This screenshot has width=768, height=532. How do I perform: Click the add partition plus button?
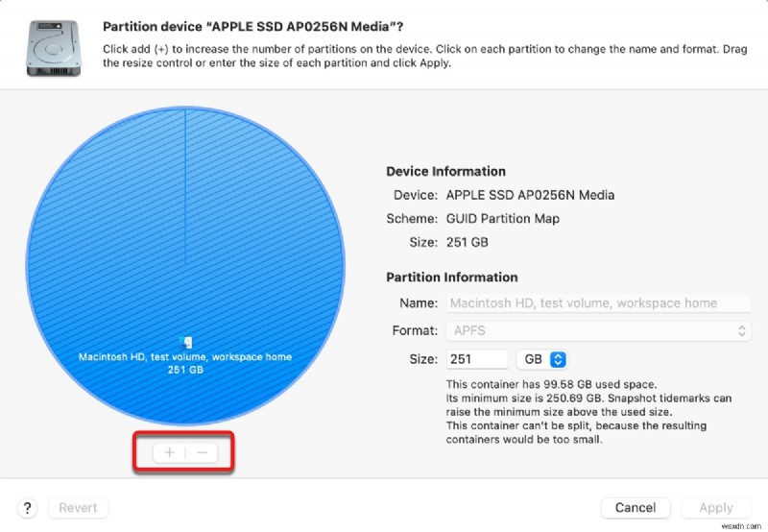tap(170, 451)
